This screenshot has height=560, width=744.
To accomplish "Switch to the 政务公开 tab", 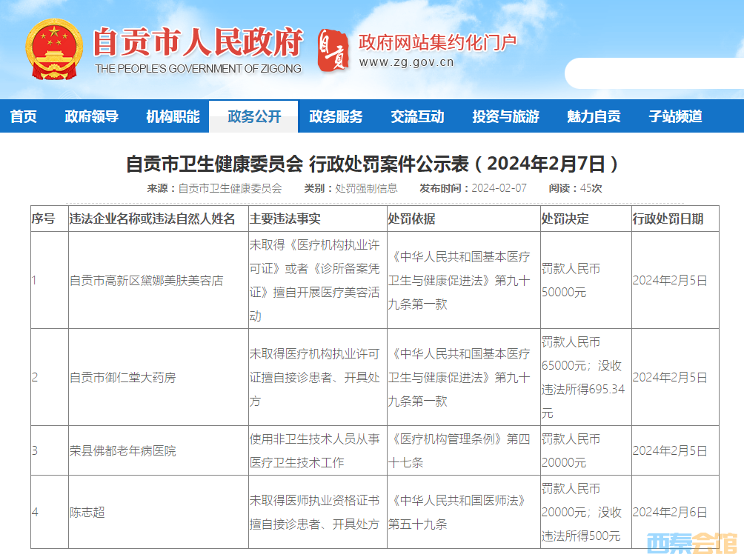I will 254,116.
